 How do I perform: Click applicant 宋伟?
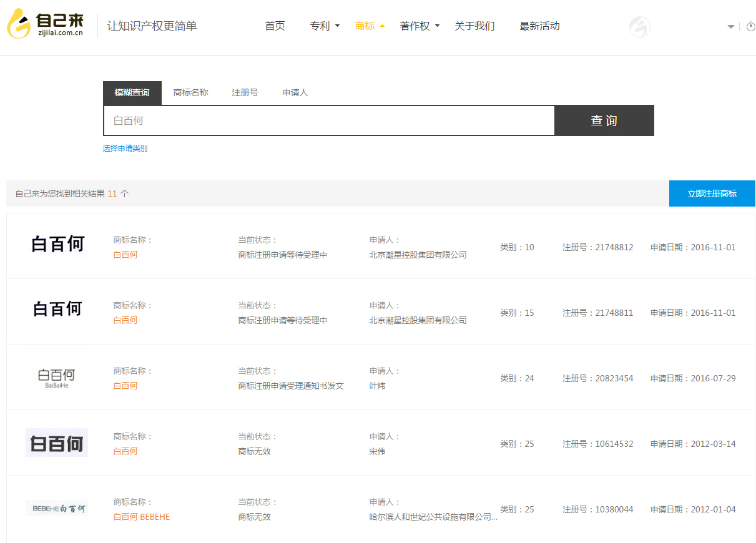point(378,451)
